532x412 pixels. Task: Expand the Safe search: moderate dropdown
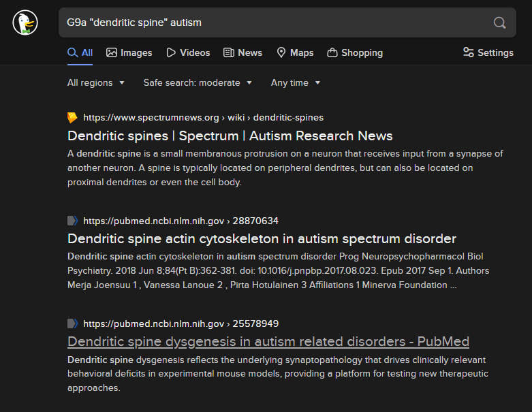pyautogui.click(x=198, y=82)
